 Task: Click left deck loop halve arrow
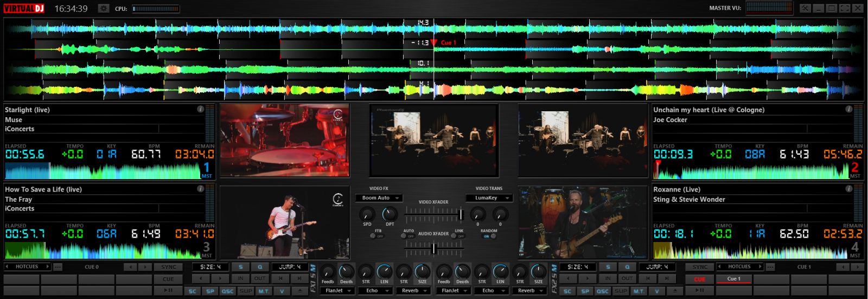coord(201,278)
